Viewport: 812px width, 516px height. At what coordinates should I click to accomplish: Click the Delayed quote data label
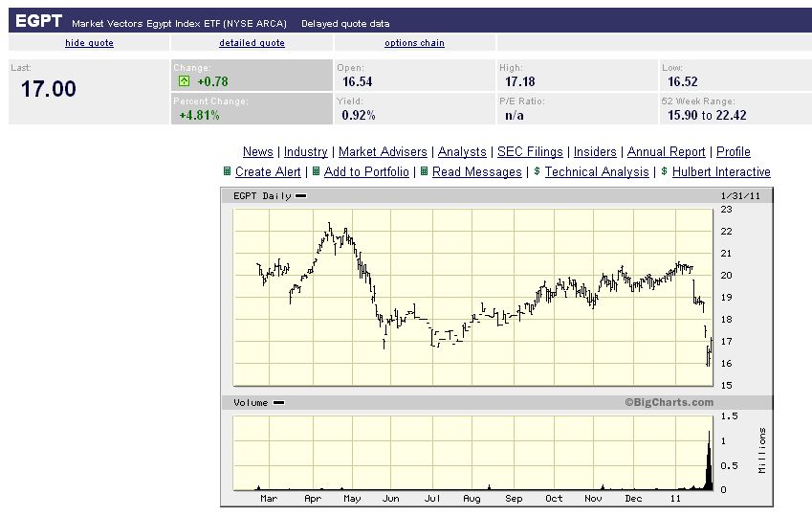click(x=345, y=23)
